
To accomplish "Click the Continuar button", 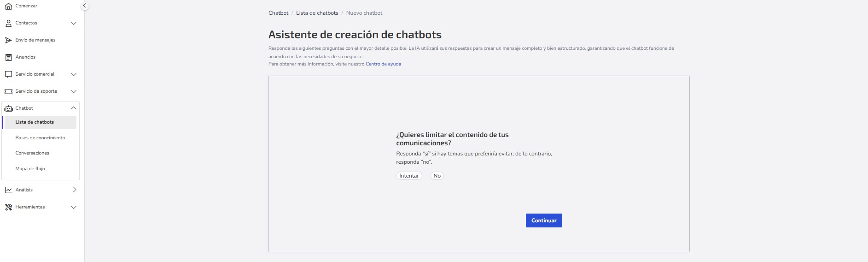I will 544,220.
